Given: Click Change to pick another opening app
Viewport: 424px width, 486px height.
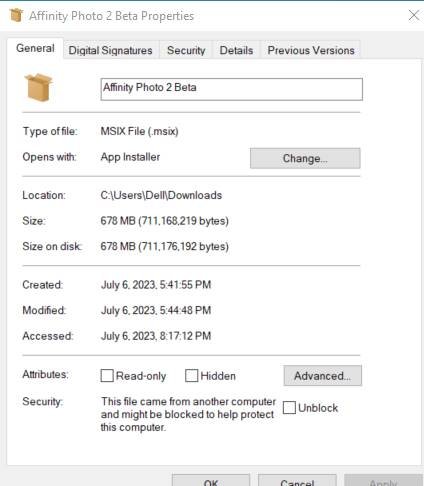Looking at the screenshot, I should (305, 158).
